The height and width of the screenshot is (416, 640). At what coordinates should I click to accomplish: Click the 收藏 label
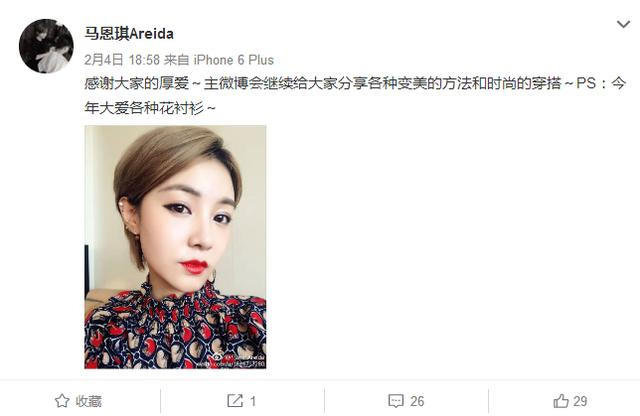[89, 401]
